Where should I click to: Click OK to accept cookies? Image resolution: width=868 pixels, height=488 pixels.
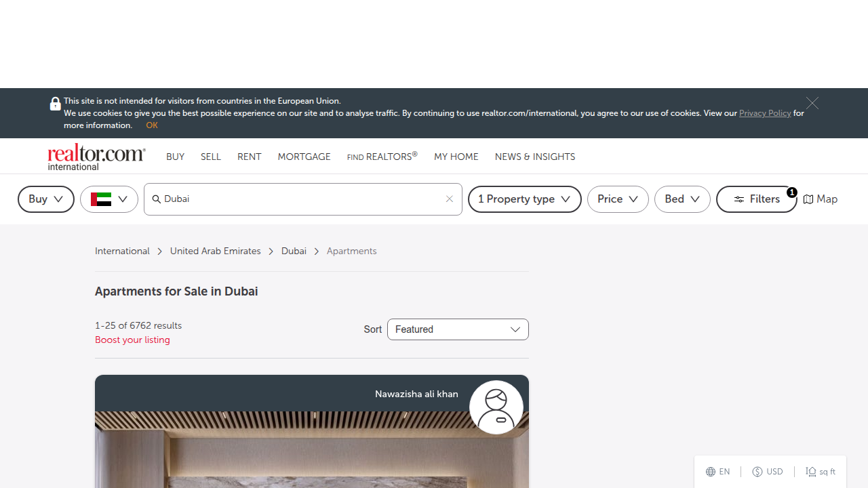pyautogui.click(x=152, y=125)
